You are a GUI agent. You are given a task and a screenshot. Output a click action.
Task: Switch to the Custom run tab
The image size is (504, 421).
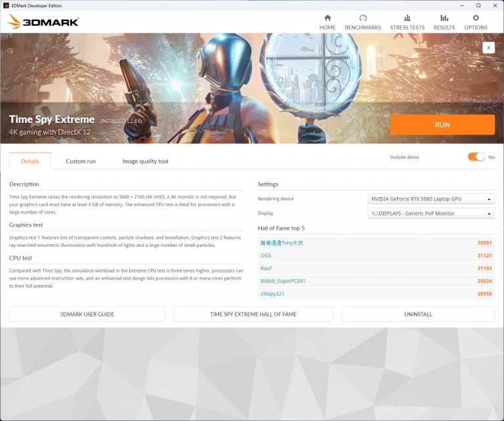point(81,161)
